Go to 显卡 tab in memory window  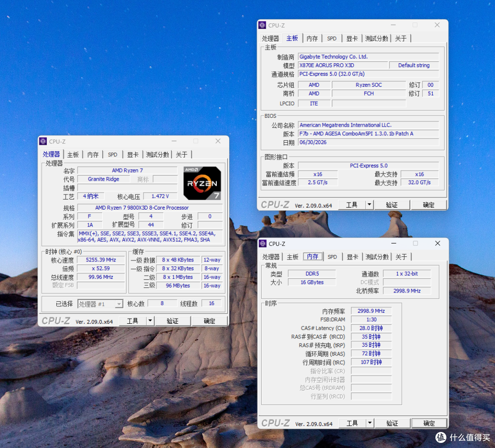352,257
